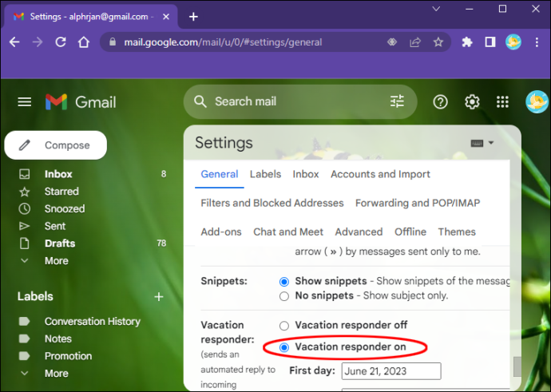551x392 pixels.
Task: Open the Advanced settings tab
Action: (x=359, y=232)
